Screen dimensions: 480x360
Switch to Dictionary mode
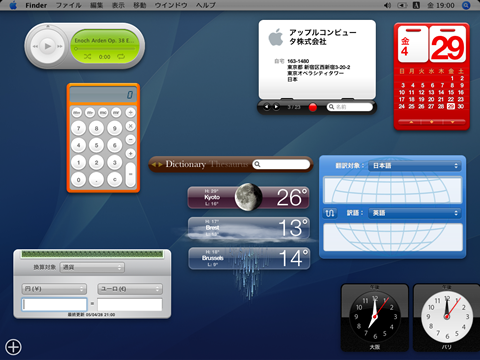(186, 164)
